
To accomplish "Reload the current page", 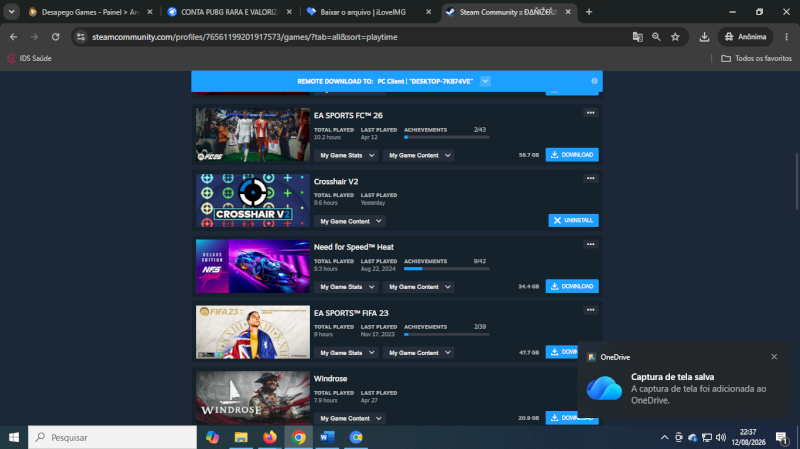I will click(56, 37).
